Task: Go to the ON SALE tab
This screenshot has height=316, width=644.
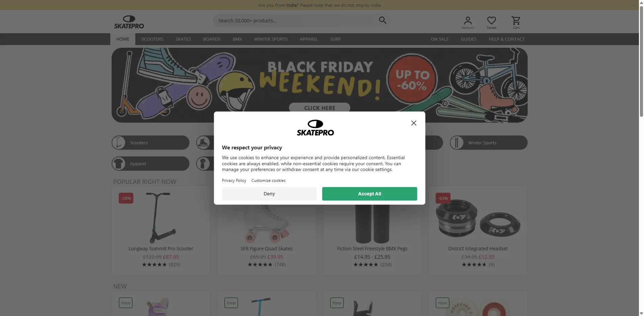Action: pos(439,39)
